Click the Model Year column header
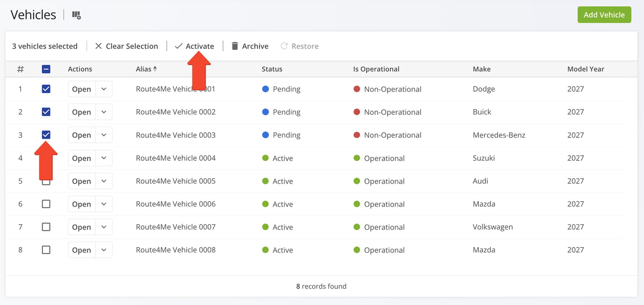Viewport: 644px width, 305px height. click(586, 69)
